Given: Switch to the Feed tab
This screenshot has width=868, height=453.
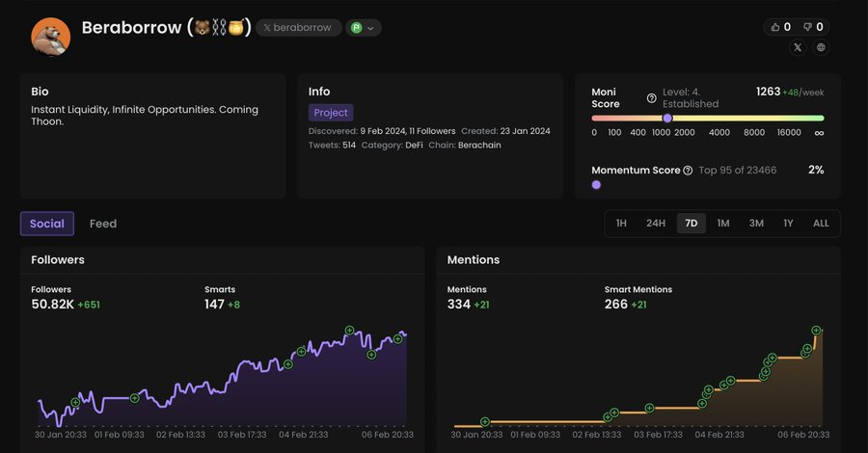Looking at the screenshot, I should (x=103, y=224).
